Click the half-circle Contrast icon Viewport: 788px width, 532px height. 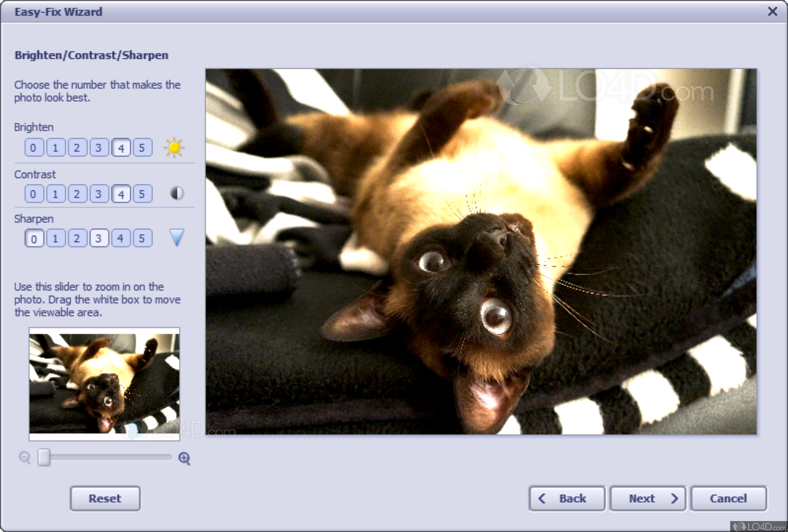pyautogui.click(x=177, y=193)
